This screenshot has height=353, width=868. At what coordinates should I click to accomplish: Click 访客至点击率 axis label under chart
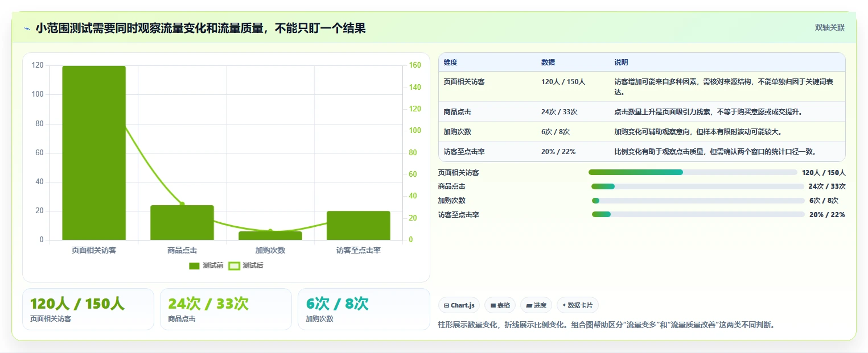[x=359, y=250]
